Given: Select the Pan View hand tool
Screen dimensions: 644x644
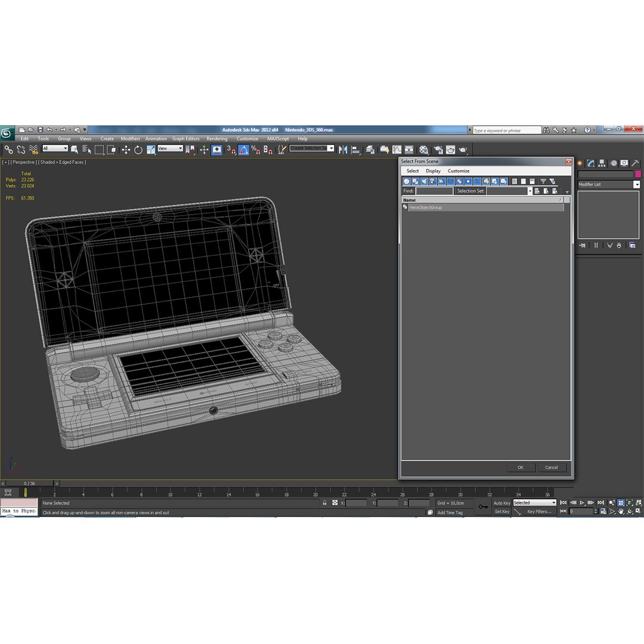Looking at the screenshot, I should pyautogui.click(x=621, y=512).
